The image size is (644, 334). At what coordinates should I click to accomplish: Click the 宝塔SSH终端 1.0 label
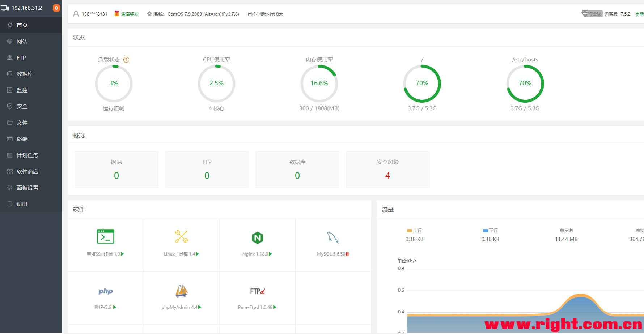pyautogui.click(x=103, y=254)
